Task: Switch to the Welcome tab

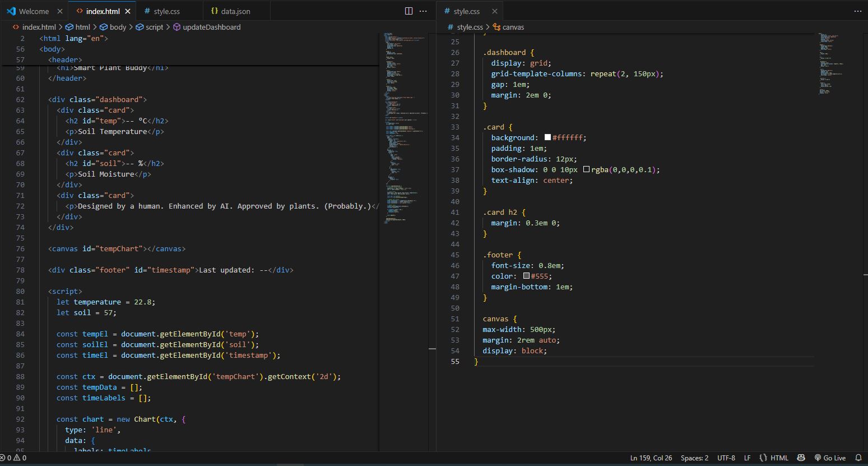Action: tap(34, 11)
